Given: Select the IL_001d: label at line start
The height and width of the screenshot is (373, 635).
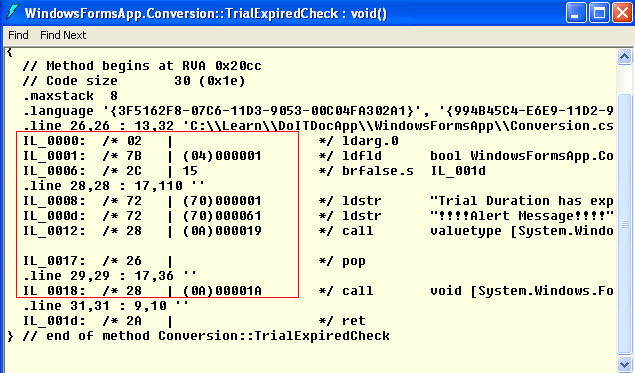Looking at the screenshot, I should pos(54,321).
